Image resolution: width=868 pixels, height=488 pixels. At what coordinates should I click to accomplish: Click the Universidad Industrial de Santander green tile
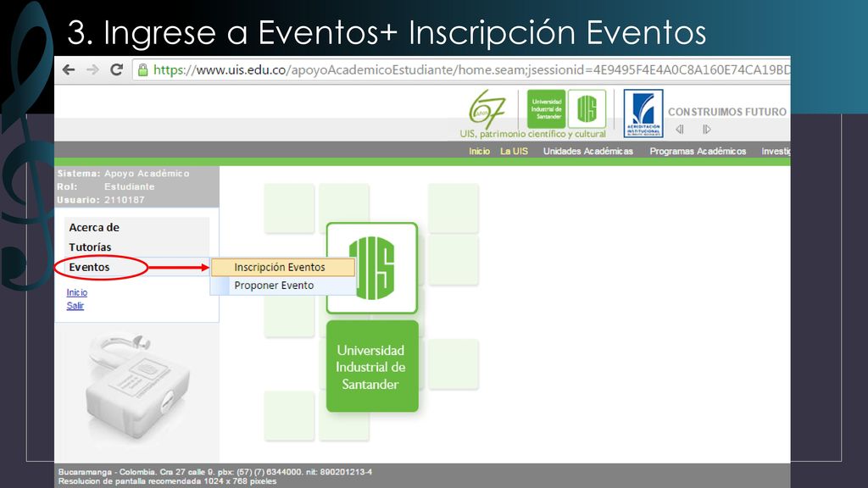click(x=372, y=366)
